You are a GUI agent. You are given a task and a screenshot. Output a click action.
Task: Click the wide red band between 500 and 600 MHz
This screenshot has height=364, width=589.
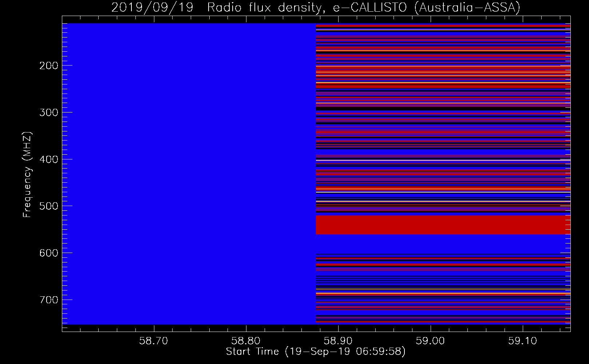point(443,225)
